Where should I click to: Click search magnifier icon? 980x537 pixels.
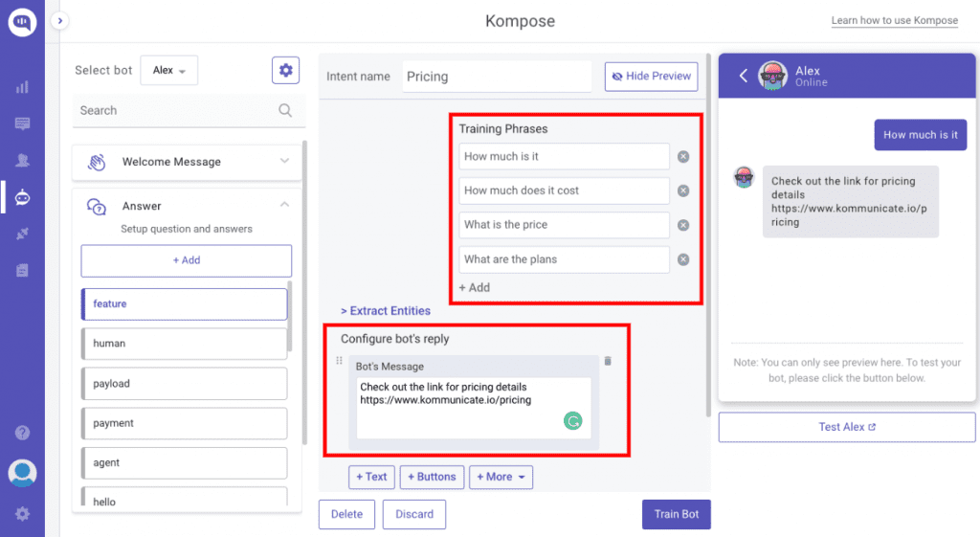click(285, 111)
